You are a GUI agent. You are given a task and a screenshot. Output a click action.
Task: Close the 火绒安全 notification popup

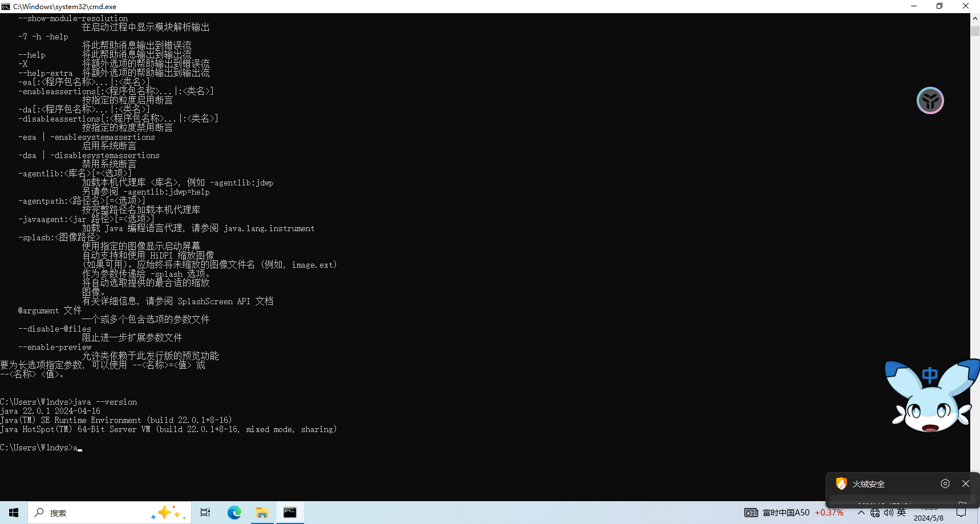click(966, 483)
